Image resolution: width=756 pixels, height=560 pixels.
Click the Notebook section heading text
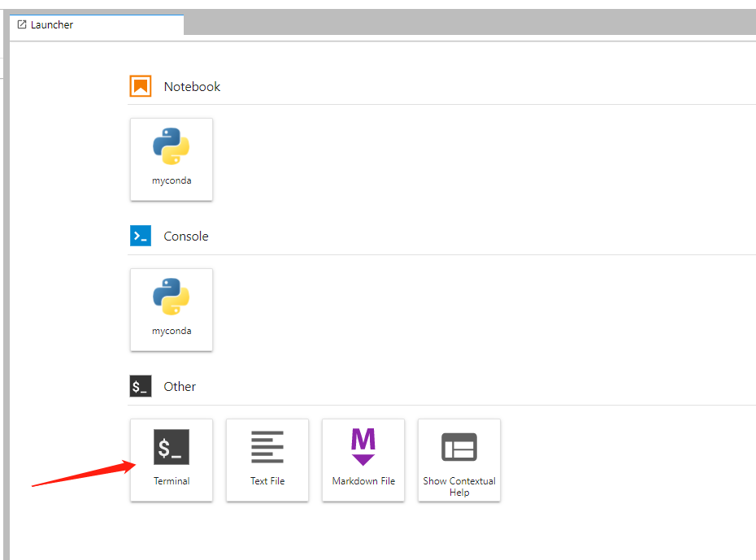(192, 87)
